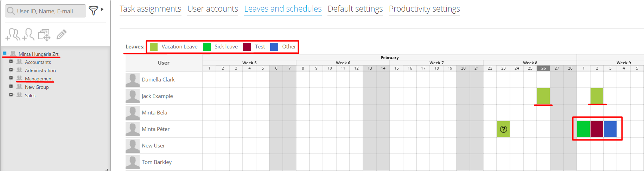Click the move or copy icon
644x171 pixels.
(44, 35)
